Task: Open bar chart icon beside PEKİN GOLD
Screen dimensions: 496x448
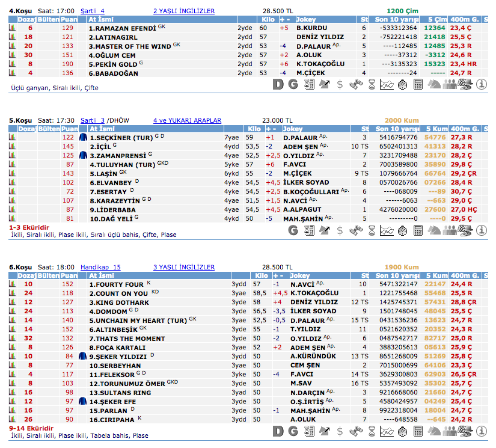Action: pyautogui.click(x=11, y=64)
